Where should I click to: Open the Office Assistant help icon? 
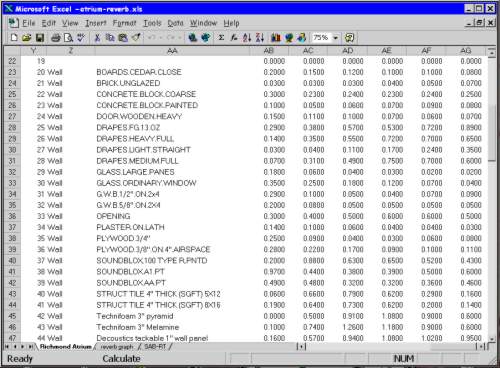tap(349, 38)
